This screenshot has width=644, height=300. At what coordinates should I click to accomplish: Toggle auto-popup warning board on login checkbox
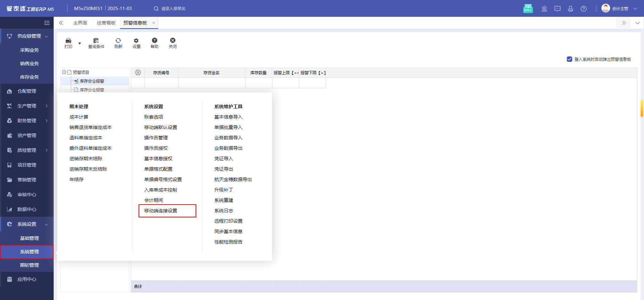click(569, 59)
